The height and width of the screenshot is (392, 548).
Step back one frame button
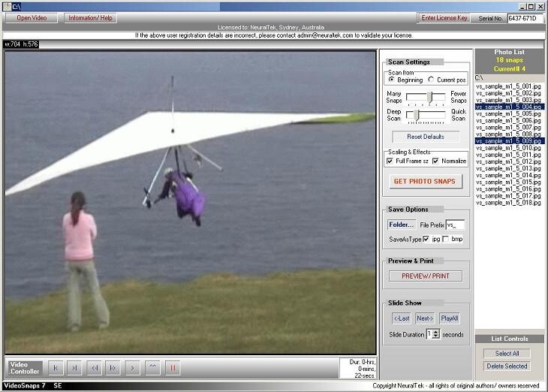(95, 368)
